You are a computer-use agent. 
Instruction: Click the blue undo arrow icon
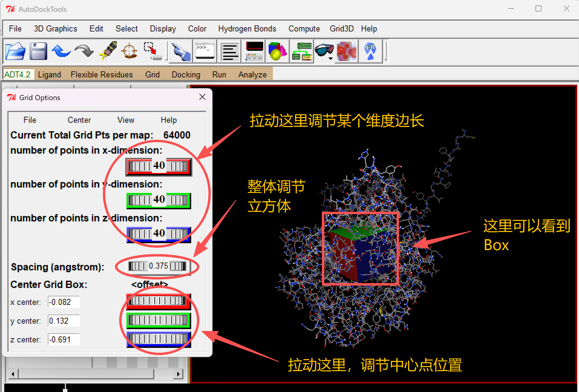61,51
